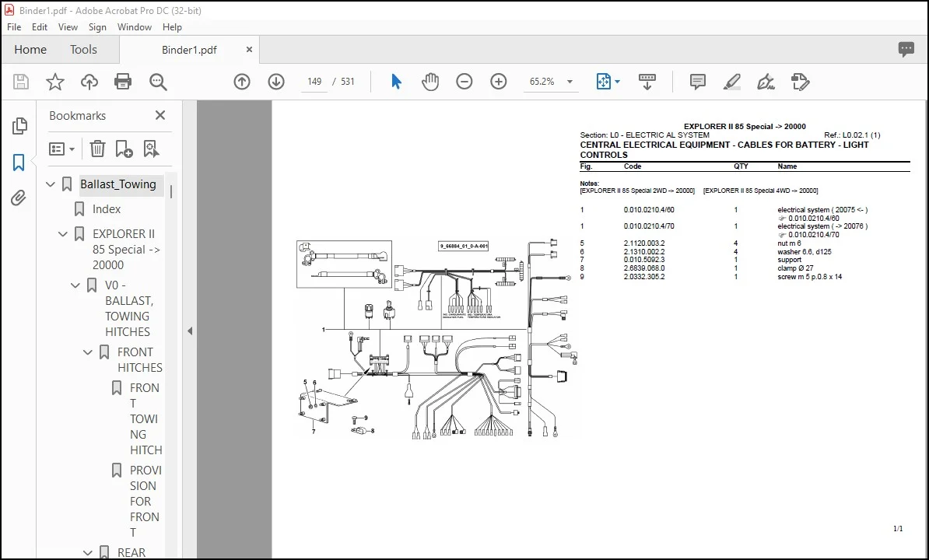929x560 pixels.
Task: Go to the next page arrow
Action: point(276,82)
